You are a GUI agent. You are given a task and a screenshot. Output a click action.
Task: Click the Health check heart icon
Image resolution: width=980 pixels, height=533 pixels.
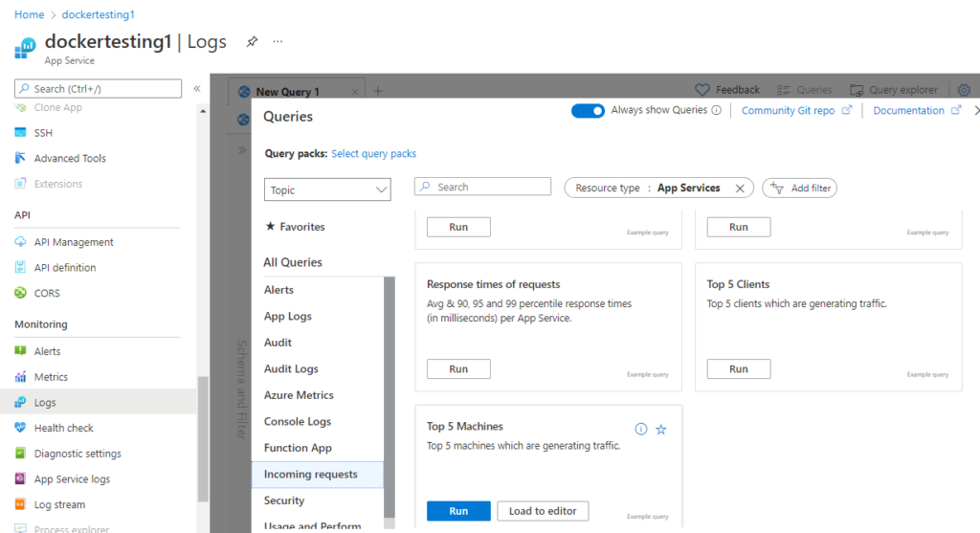pos(21,428)
